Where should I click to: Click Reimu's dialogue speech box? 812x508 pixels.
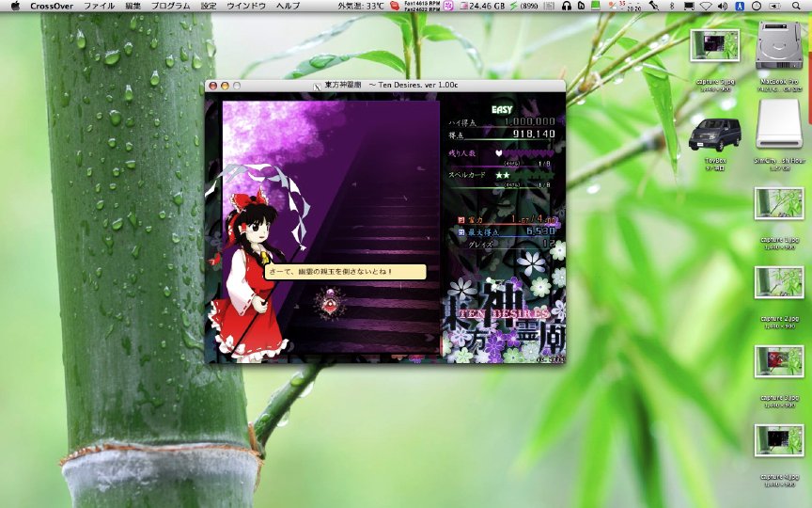pyautogui.click(x=346, y=272)
